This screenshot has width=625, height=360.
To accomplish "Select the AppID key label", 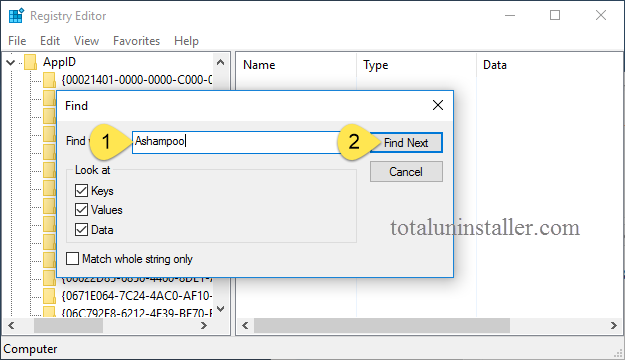I will click(59, 62).
